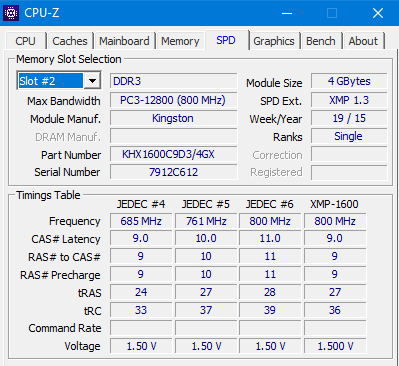Click the JEDEC #5 tRAS value 27
This screenshot has width=399, height=366.
(206, 292)
